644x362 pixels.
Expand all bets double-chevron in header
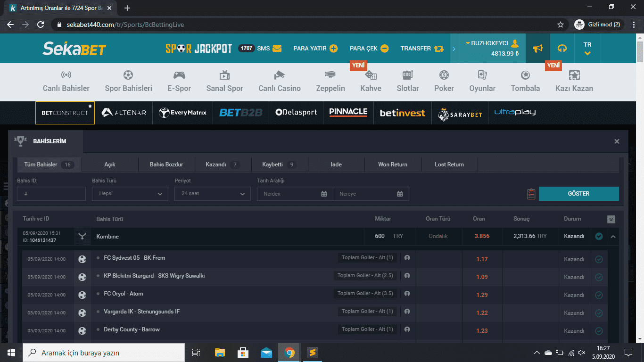[x=611, y=219]
